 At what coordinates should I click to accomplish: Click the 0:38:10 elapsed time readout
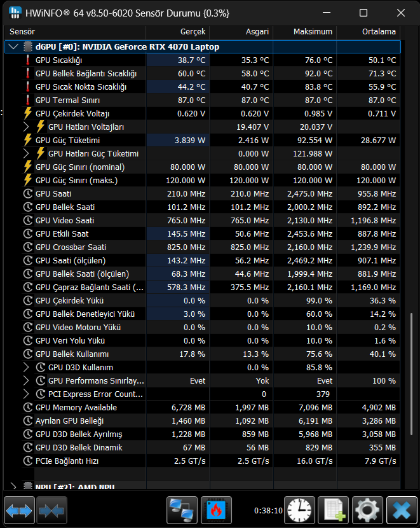pyautogui.click(x=268, y=511)
